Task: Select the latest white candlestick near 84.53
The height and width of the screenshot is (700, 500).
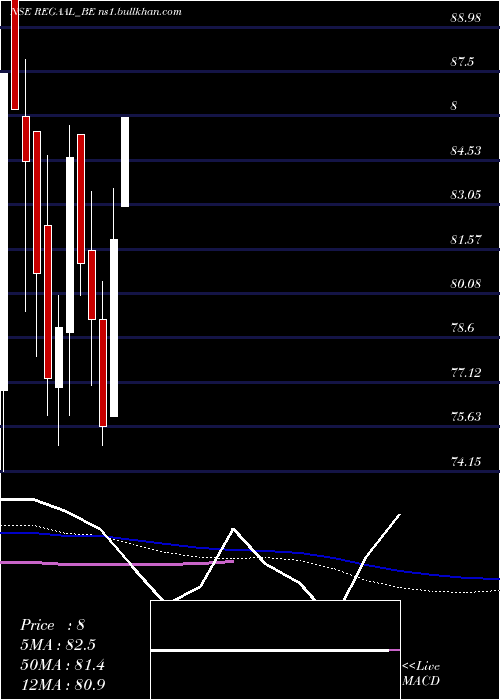Action: click(125, 162)
